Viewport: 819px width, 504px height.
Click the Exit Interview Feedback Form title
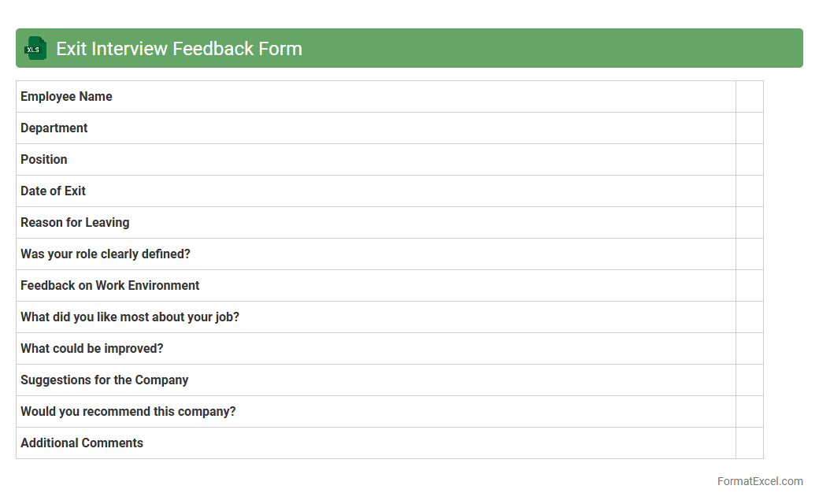tap(179, 49)
